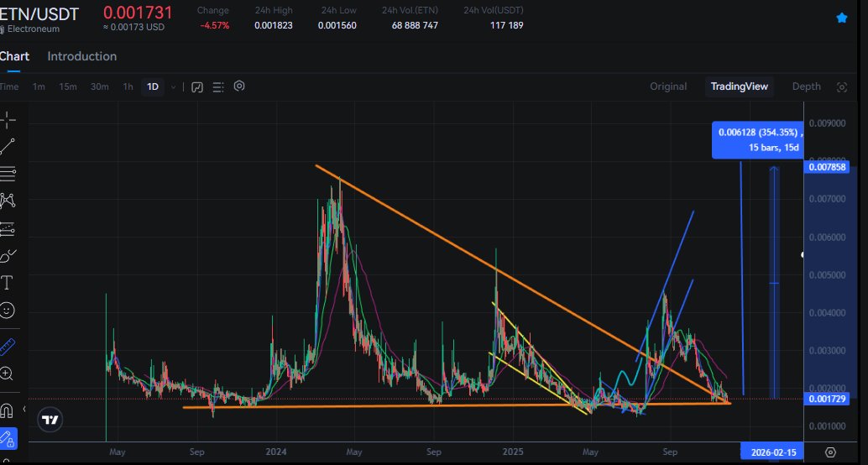
Task: Select the crosshair cursor tool
Action: [8, 119]
